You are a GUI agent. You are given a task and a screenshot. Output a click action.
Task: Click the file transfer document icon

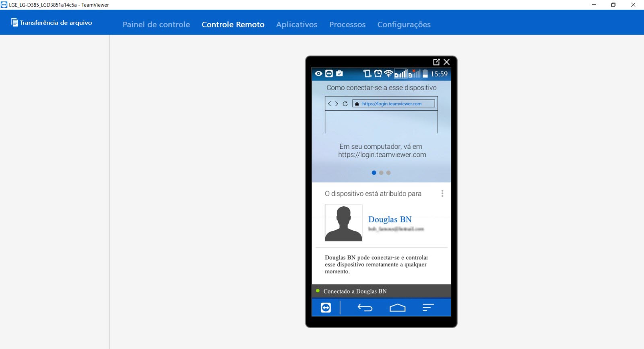point(14,23)
